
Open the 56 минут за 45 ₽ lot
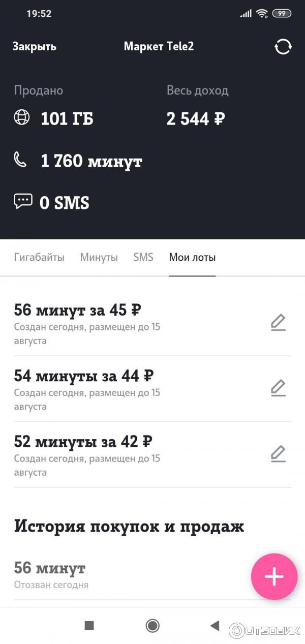pos(78,310)
